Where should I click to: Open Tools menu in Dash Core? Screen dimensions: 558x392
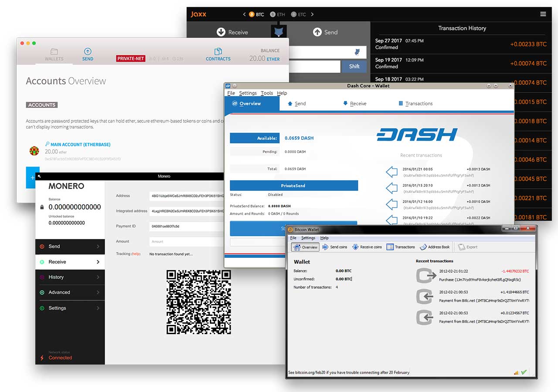[267, 93]
